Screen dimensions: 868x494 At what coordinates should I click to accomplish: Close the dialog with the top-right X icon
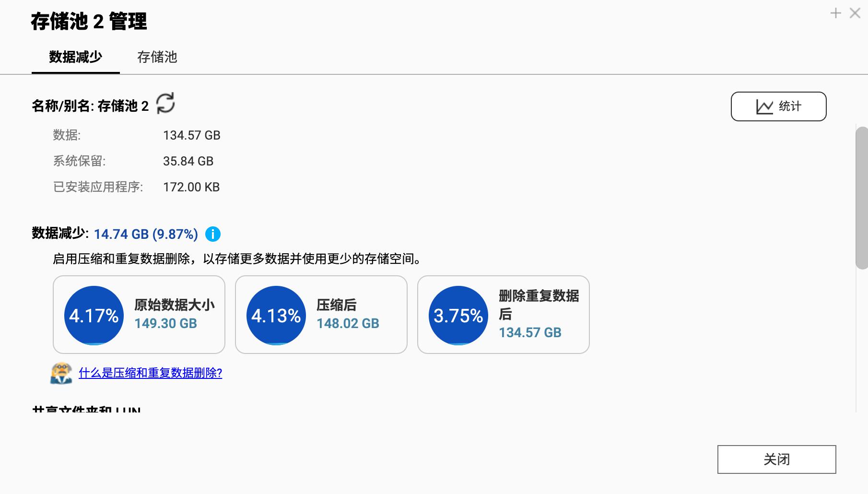point(855,13)
